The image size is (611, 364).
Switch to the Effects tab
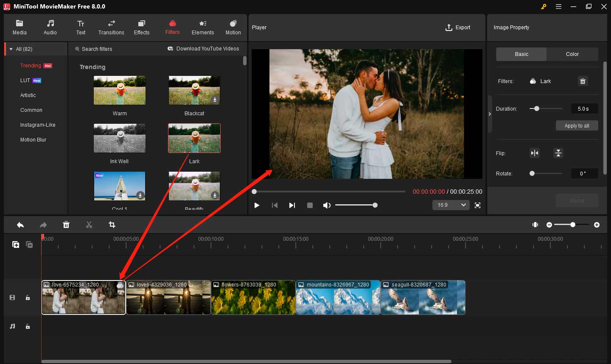coord(142,28)
